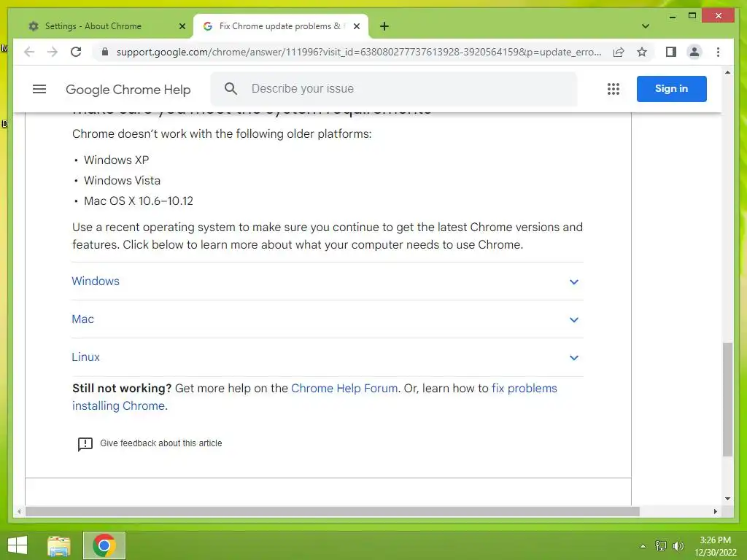The image size is (747, 560).
Task: Select the Fix Chrome update problems tab
Action: 281,26
